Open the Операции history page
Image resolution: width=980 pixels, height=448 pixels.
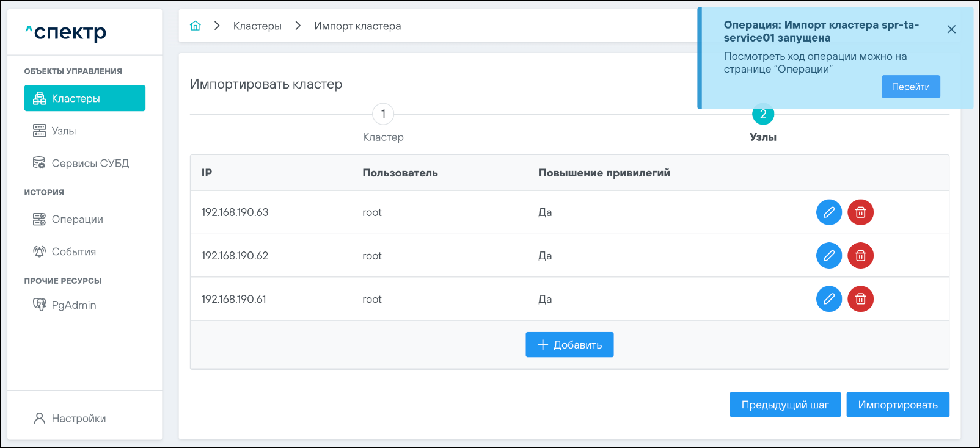pyautogui.click(x=77, y=219)
